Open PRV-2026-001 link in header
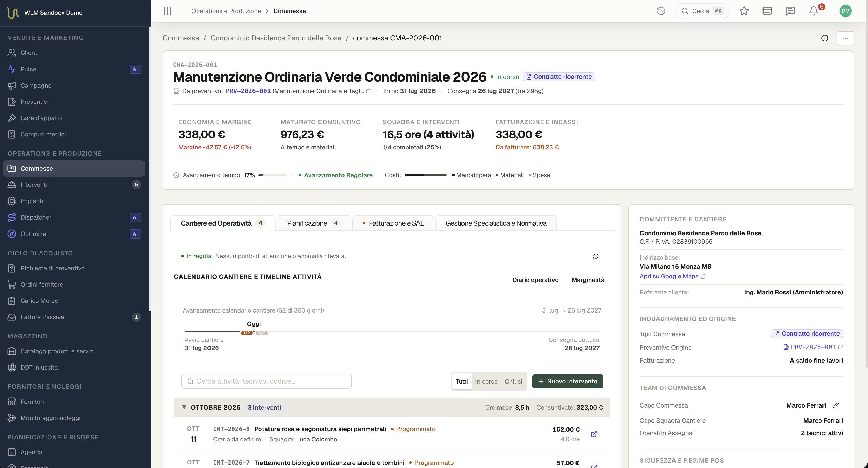The height and width of the screenshot is (468, 868). point(248,91)
